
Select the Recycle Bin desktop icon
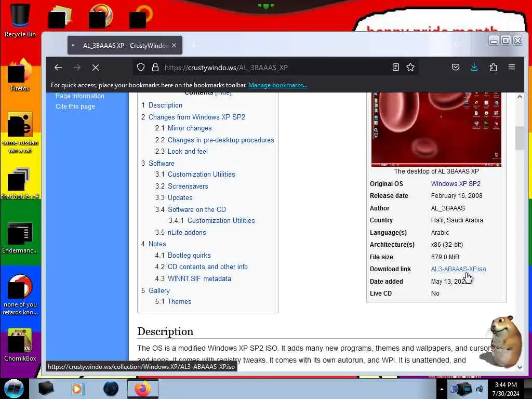(20, 20)
